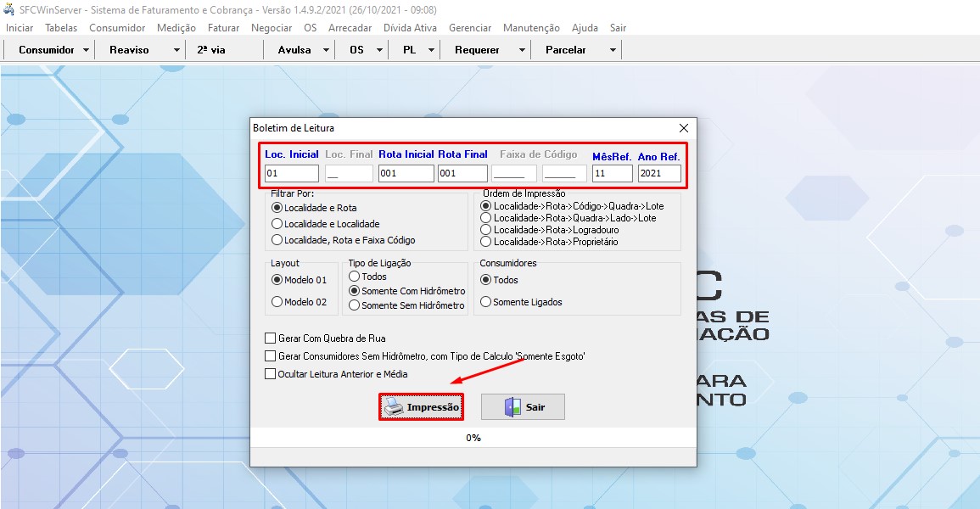
Task: Check Ocultar Leitura Anterior e Média
Action: click(x=271, y=373)
